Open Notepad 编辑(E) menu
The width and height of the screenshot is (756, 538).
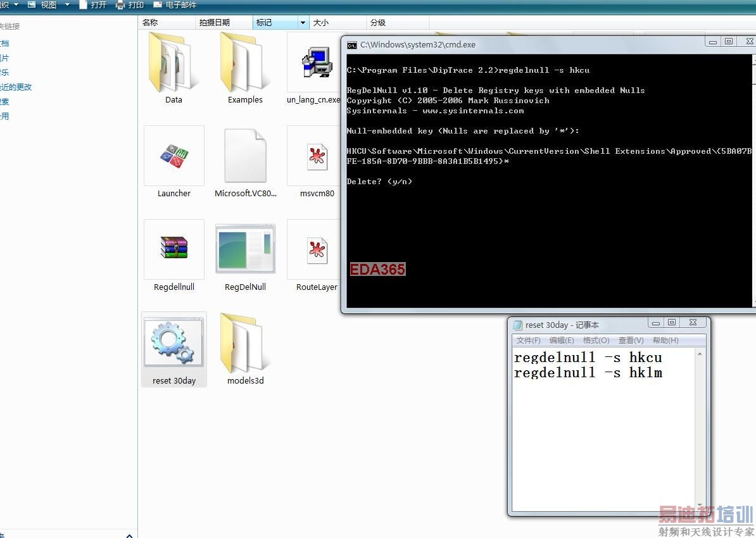click(562, 341)
